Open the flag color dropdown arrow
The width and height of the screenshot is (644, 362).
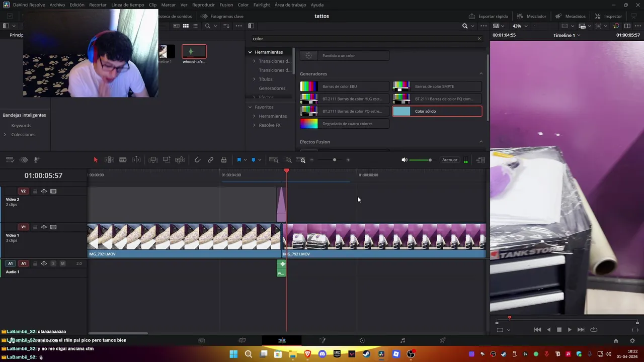[245, 160]
